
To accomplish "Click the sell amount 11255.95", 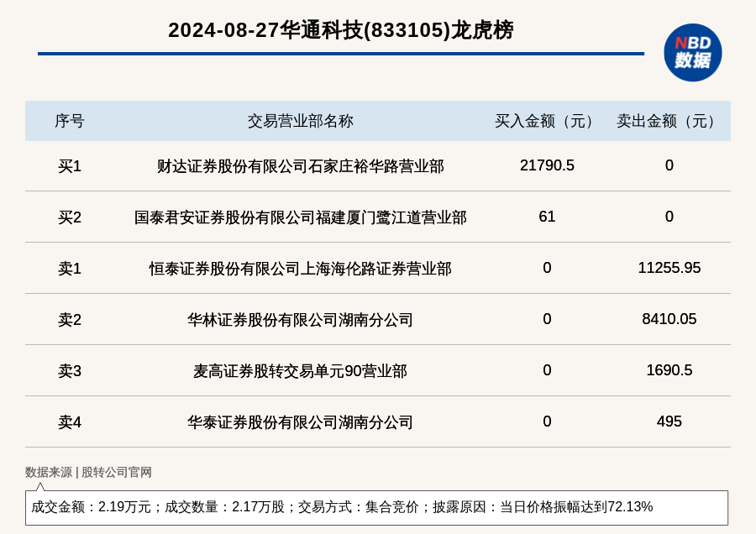I will tap(669, 268).
